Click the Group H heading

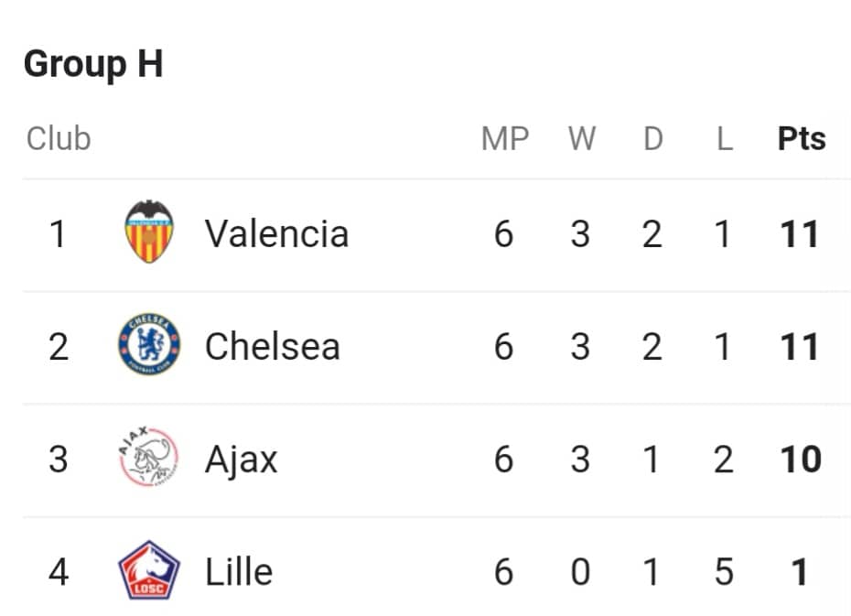[x=93, y=65]
